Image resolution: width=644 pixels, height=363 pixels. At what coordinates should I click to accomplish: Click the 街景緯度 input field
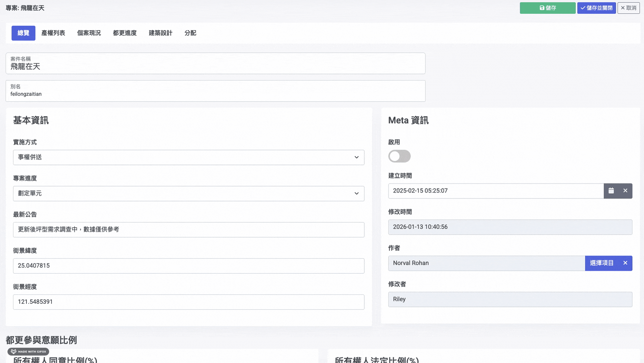(188, 266)
